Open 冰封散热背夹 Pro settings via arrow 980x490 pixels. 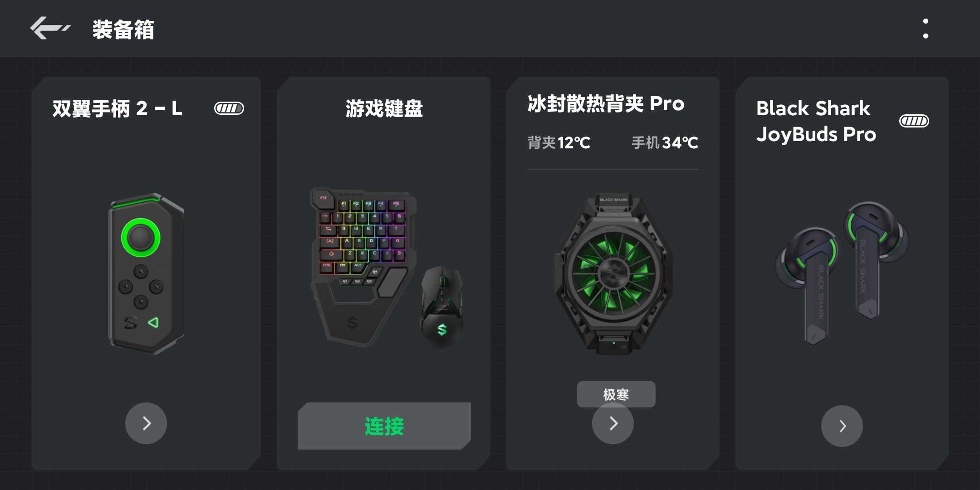click(x=613, y=424)
